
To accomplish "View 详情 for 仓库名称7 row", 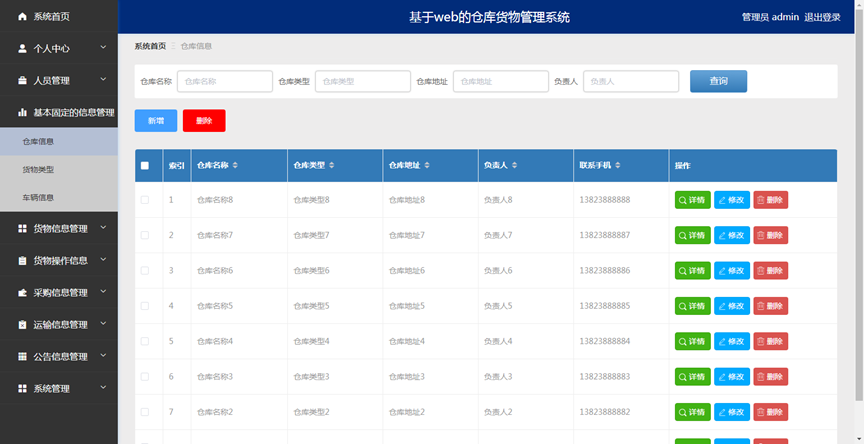I will (693, 235).
